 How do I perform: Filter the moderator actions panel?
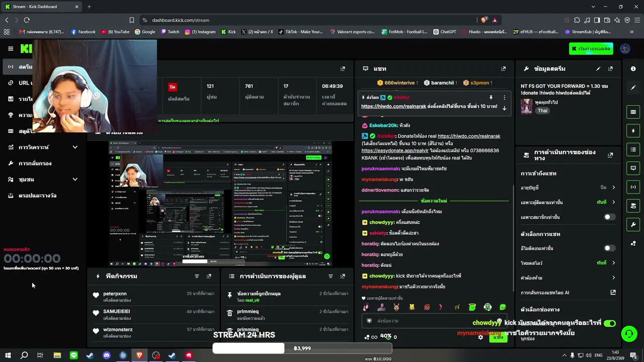(x=331, y=276)
